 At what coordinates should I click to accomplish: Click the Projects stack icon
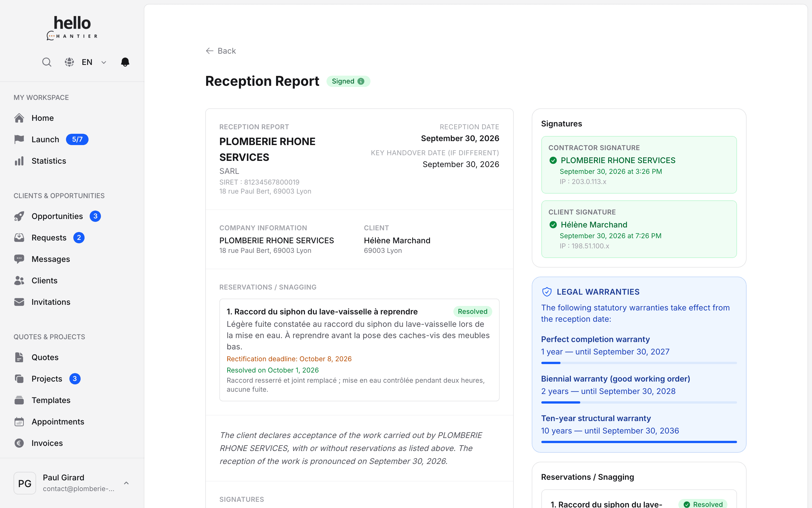19,379
